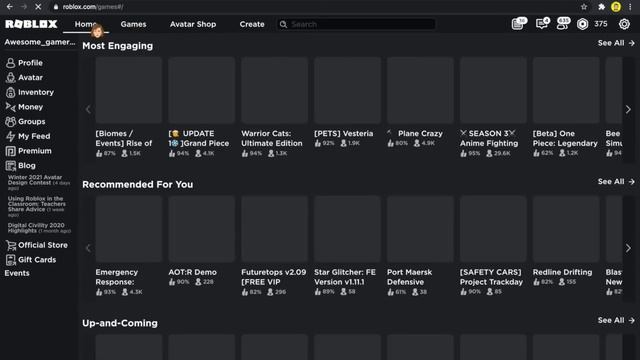Viewport: 640px width, 360px height.
Task: Open the Profile icon in sidebar
Action: click(x=10, y=63)
